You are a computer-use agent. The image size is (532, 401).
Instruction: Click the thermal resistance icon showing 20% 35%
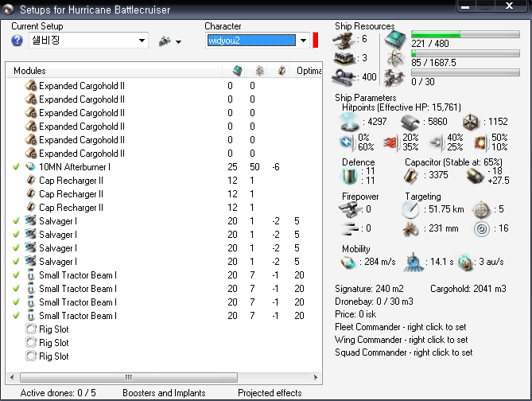pyautogui.click(x=390, y=142)
